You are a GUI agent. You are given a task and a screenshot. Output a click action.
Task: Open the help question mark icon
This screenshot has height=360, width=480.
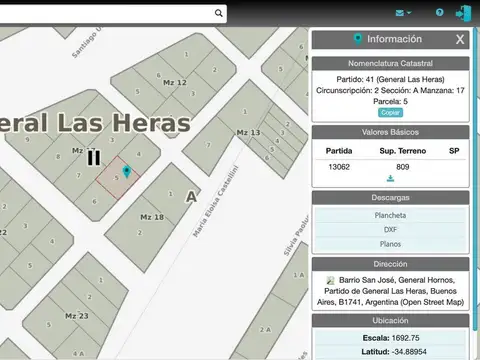pyautogui.click(x=440, y=13)
